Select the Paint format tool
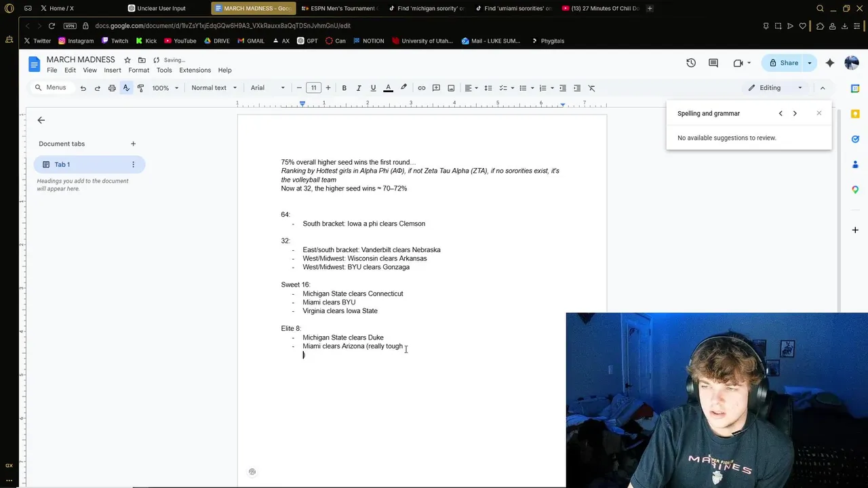This screenshot has height=488, width=868. click(x=140, y=88)
